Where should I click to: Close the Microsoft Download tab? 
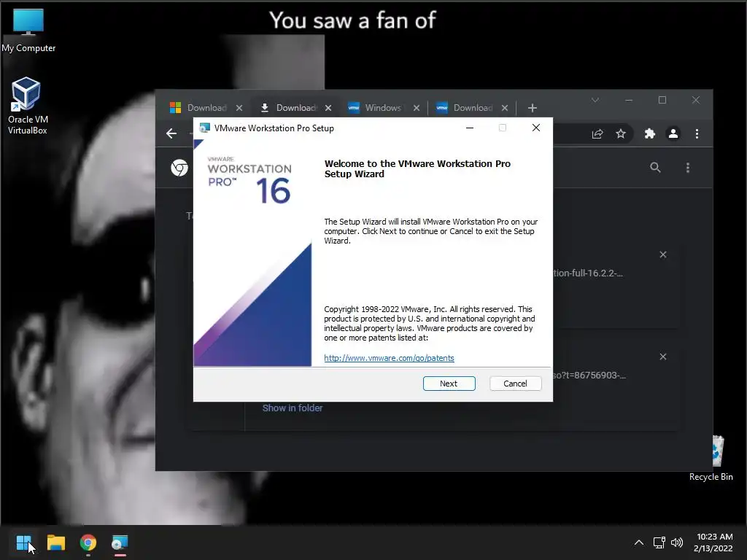point(239,108)
